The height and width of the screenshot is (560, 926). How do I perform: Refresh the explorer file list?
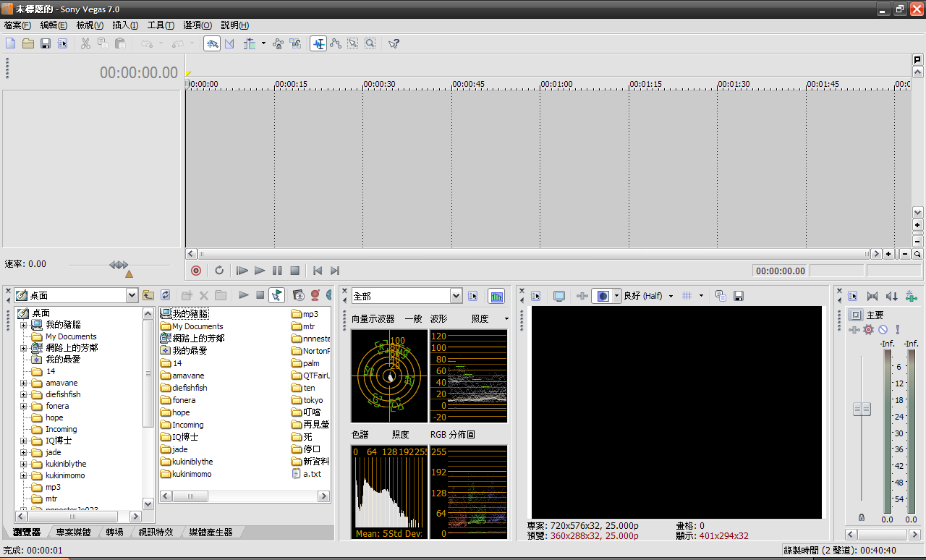(x=166, y=295)
